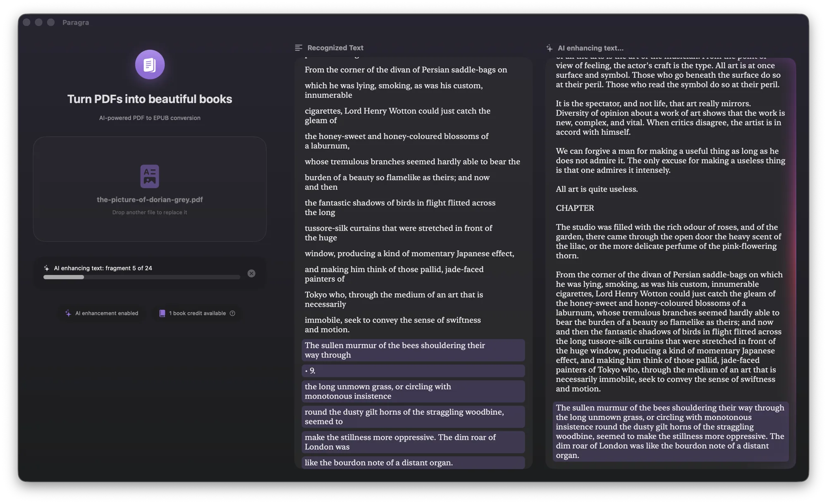Click the sparkle icon beside AI enhancement enabled

tap(68, 313)
